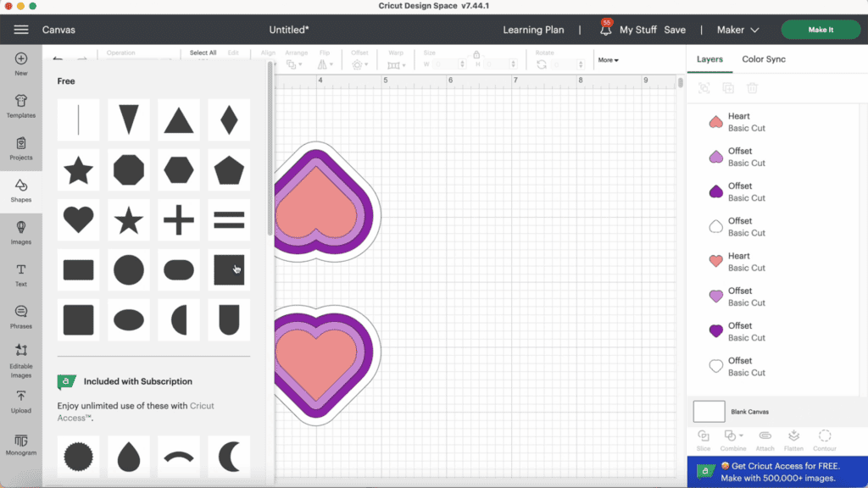Open the Templates panel
This screenshot has width=868, height=488.
(21, 106)
